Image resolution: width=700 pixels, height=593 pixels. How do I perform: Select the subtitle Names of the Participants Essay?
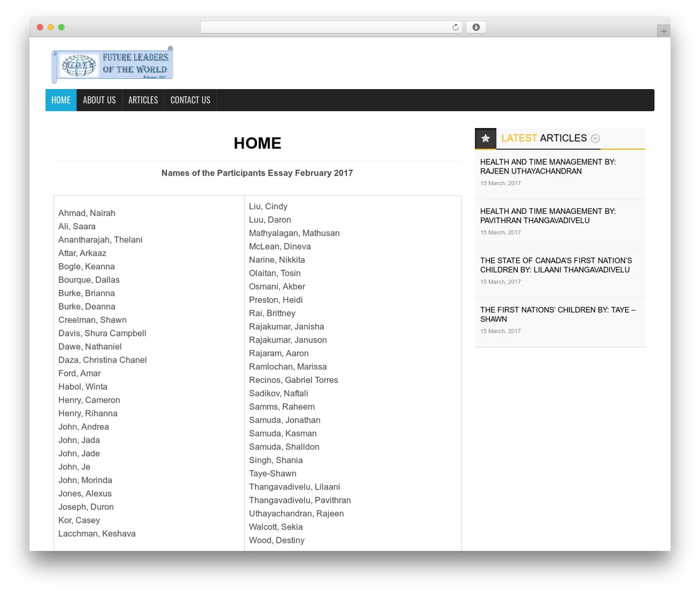(x=257, y=173)
